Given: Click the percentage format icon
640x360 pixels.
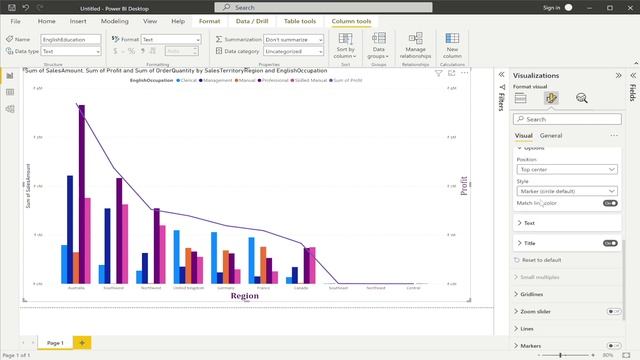Looking at the screenshot, I should coord(131,51).
